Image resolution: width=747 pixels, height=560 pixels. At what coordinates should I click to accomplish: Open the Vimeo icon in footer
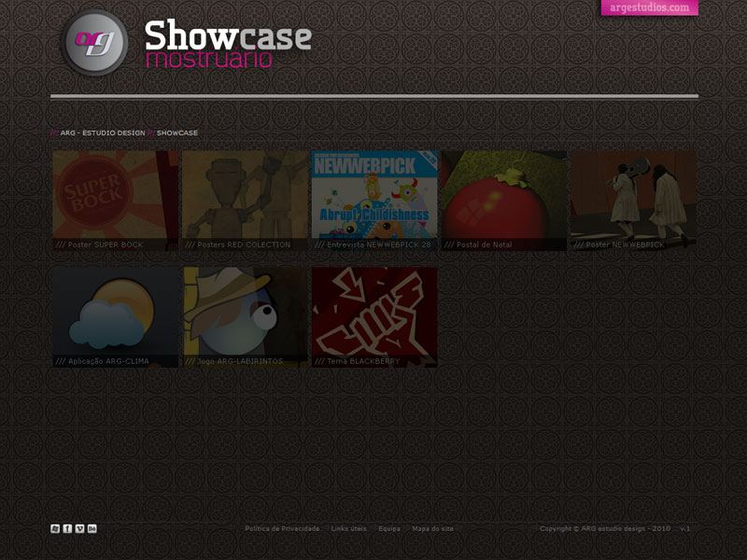80,528
